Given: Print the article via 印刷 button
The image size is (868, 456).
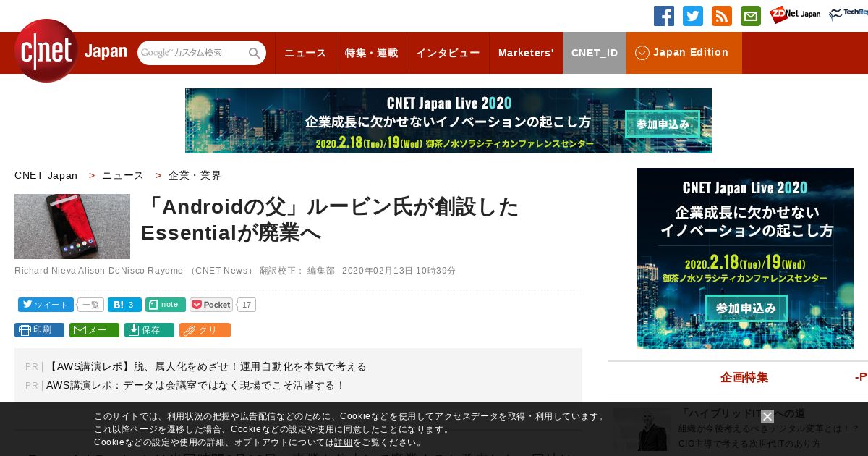Looking at the screenshot, I should [39, 330].
